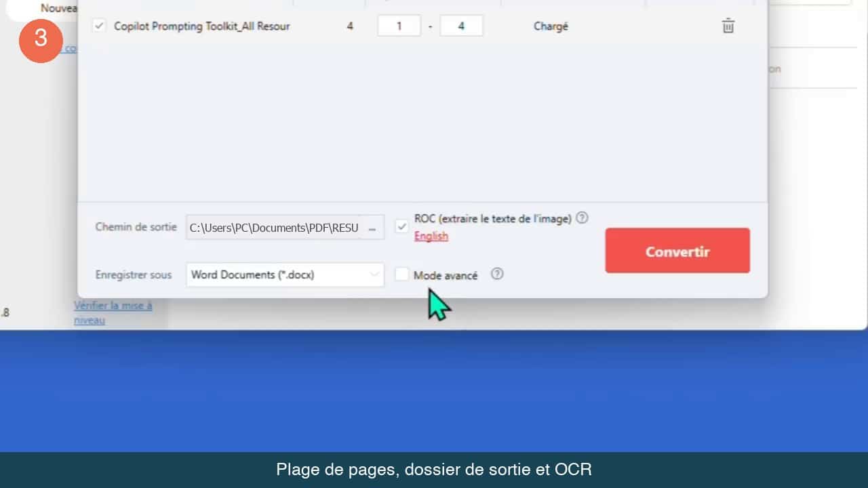Click the Enregistrer sous label

pyautogui.click(x=134, y=275)
